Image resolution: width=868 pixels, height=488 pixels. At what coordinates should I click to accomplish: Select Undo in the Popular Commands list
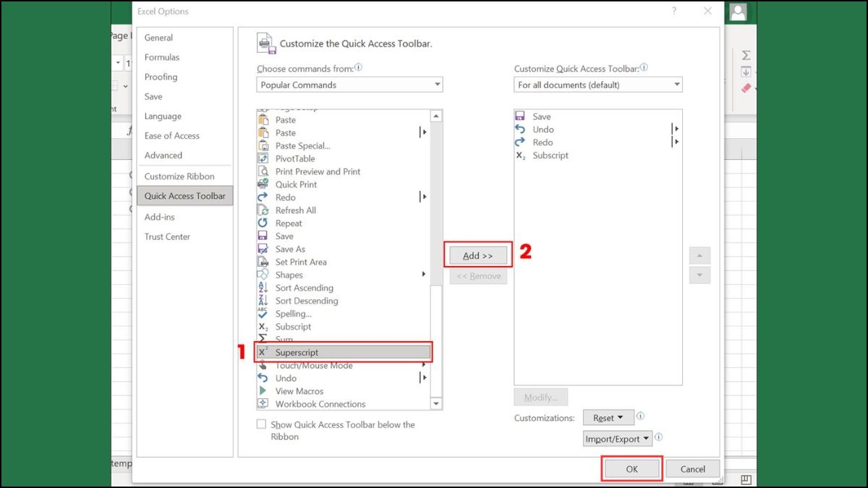343,379
